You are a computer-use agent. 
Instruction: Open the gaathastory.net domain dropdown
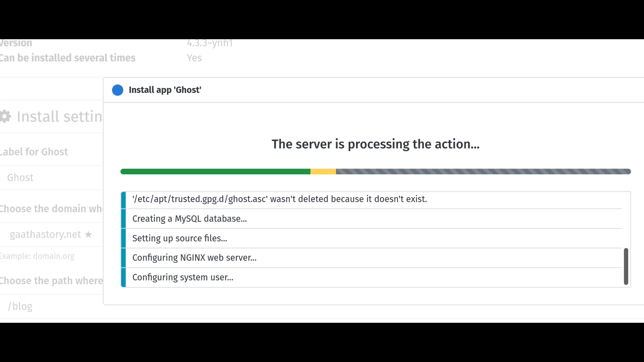click(x=52, y=235)
